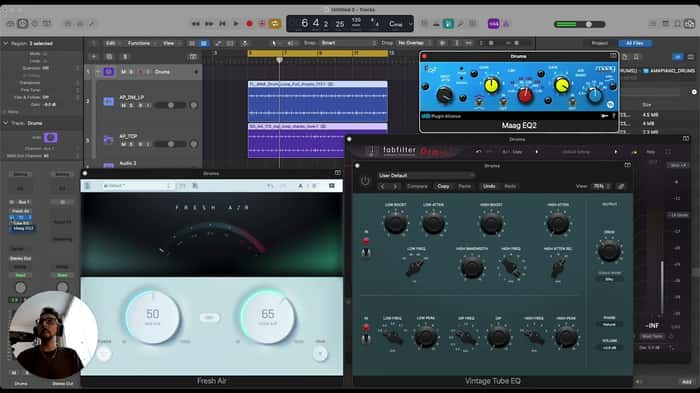Collapse the Region inspector disclosure triangle
Screen dimensions: 700x393
[6, 43]
